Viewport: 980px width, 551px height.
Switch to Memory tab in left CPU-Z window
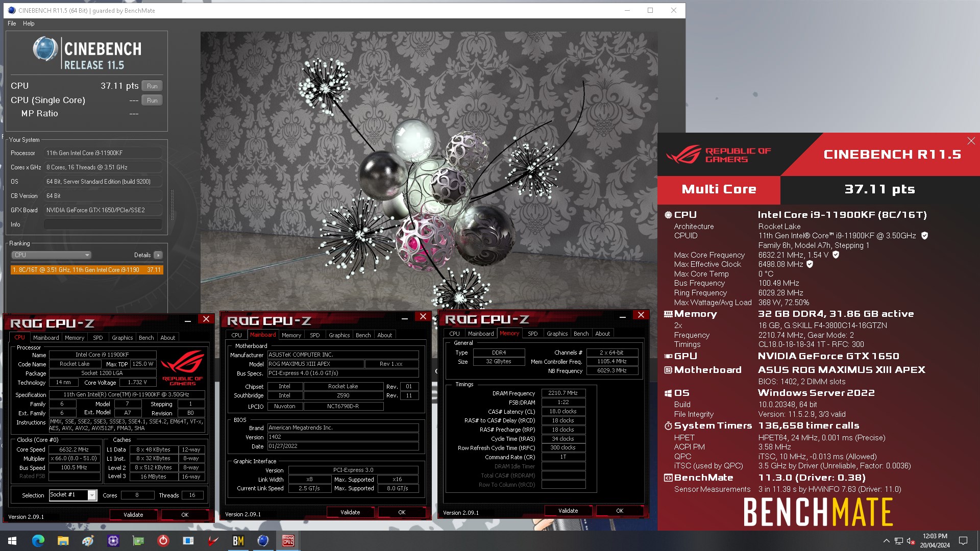pyautogui.click(x=75, y=338)
